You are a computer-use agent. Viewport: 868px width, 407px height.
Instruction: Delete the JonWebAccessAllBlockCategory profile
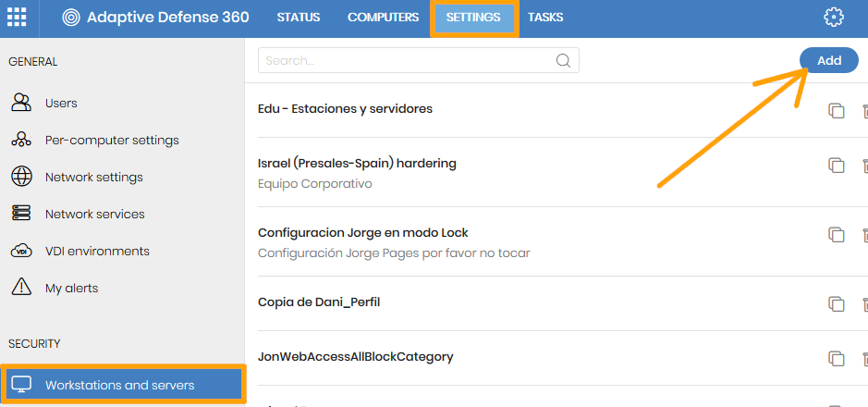tap(865, 358)
